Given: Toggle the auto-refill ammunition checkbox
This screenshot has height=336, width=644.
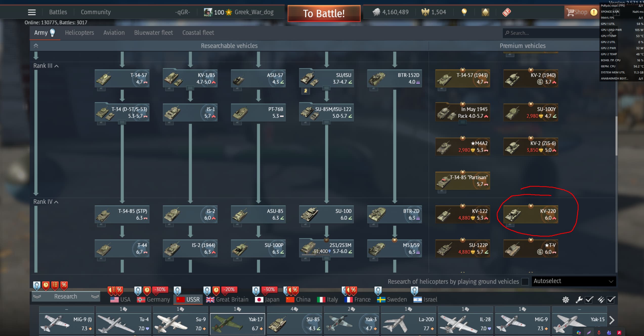Looking at the screenshot, I should (x=611, y=300).
